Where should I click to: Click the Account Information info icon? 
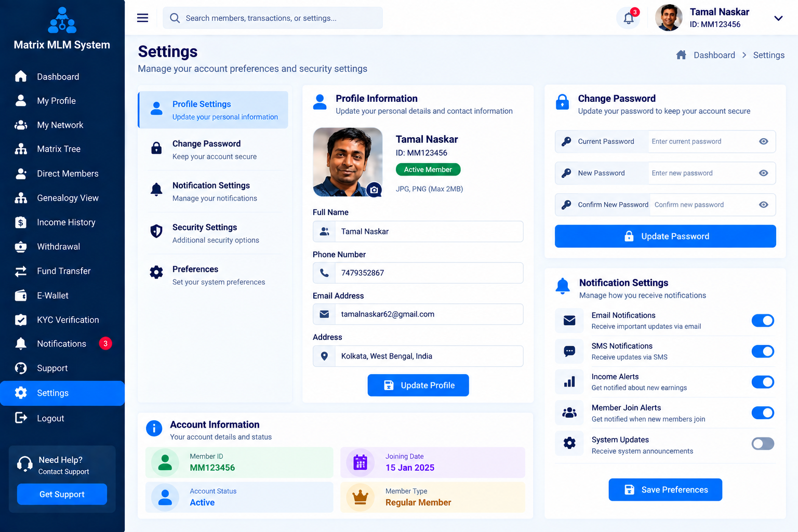[154, 428]
